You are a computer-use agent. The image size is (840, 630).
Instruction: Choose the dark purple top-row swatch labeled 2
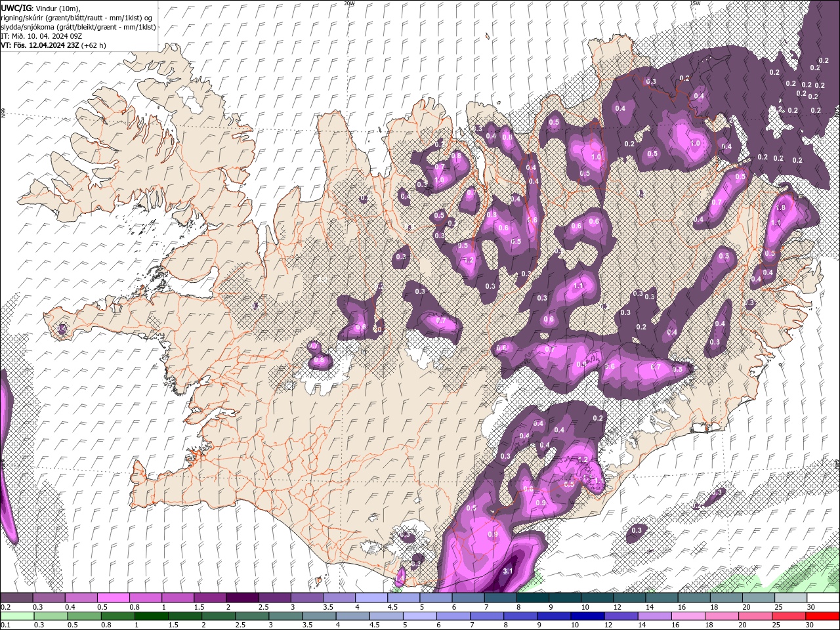click(242, 598)
